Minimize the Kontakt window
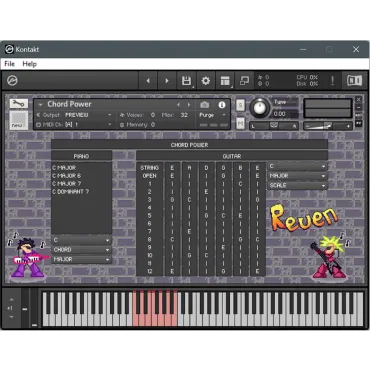Viewport: 370px width, 370px height. click(303, 49)
